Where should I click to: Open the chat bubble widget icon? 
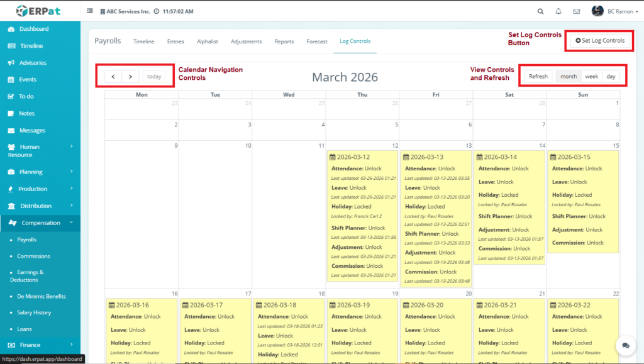626,345
